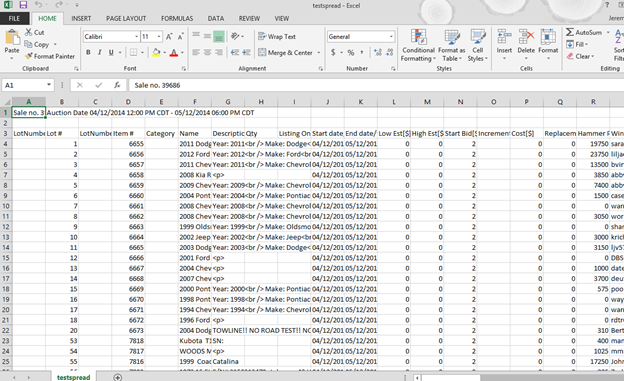Open the Calibri font name dropdown
The width and height of the screenshot is (624, 381).
point(136,37)
